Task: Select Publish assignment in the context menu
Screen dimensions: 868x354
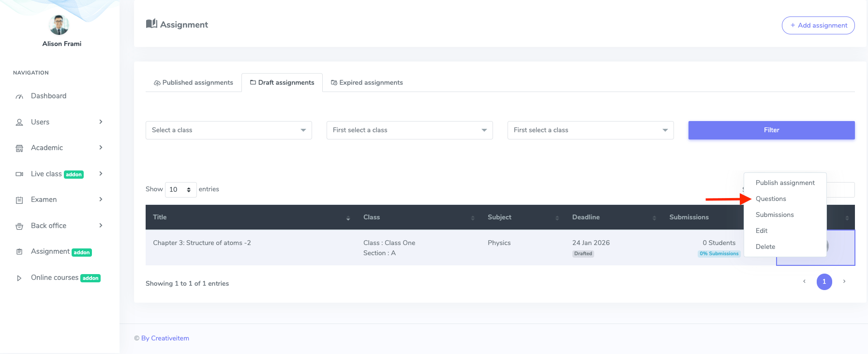Action: (785, 183)
